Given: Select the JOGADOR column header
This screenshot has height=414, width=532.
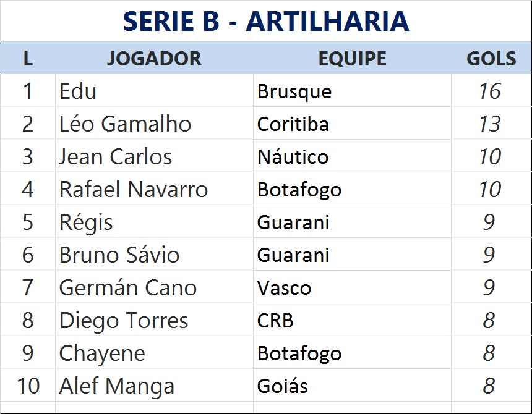Looking at the screenshot, I should [154, 59].
